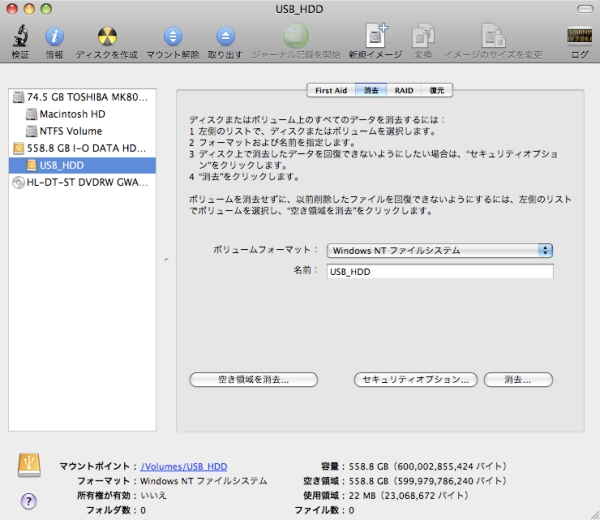This screenshot has width=600, height=520.
Task: Click the 検証 (Verify) microscope icon
Action: (x=20, y=37)
